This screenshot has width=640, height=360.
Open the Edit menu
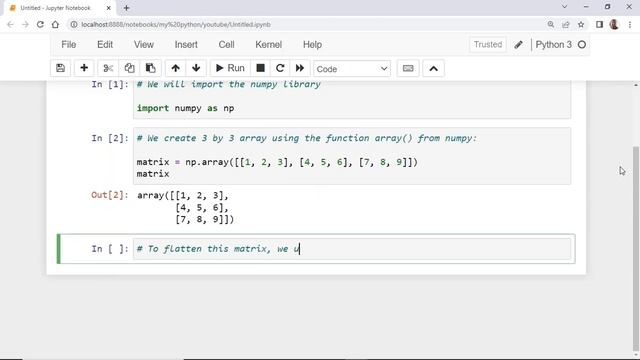click(105, 44)
